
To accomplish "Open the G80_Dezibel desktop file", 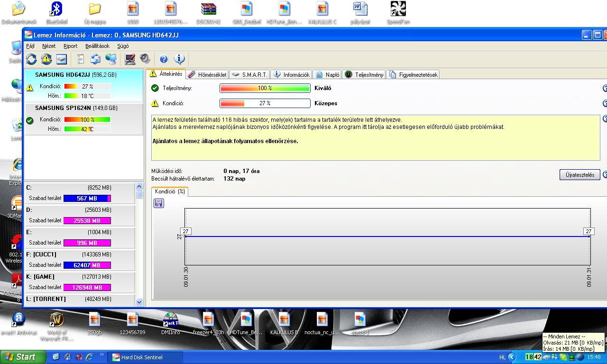I will (x=246, y=13).
